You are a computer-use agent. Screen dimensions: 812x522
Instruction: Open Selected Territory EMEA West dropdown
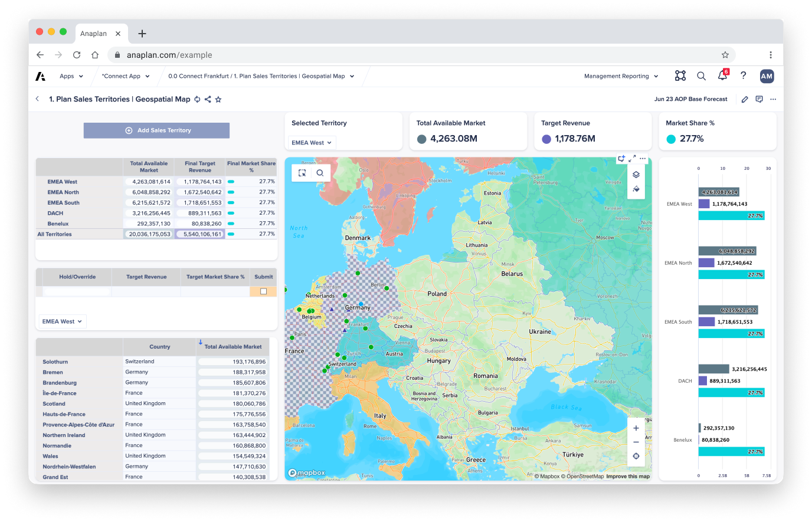(312, 143)
